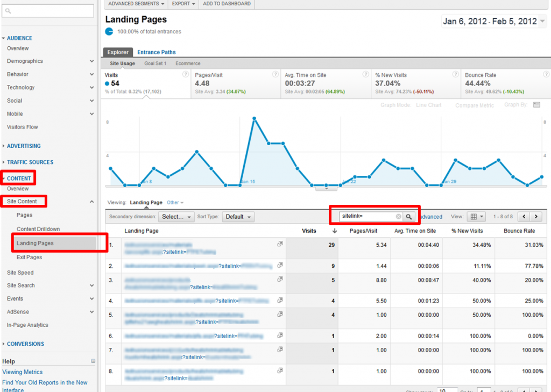Select the Goal Set 1 tab
Viewport: 551px width, 392px height.
(x=157, y=63)
